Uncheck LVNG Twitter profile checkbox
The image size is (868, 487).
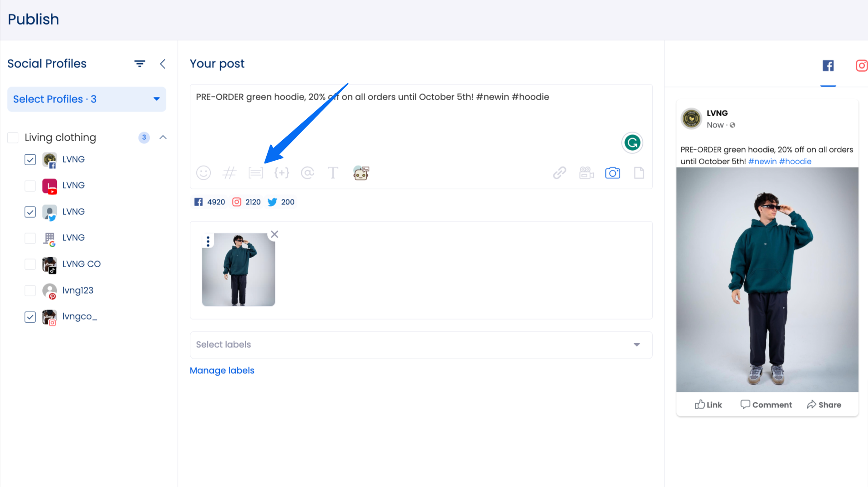tap(30, 212)
